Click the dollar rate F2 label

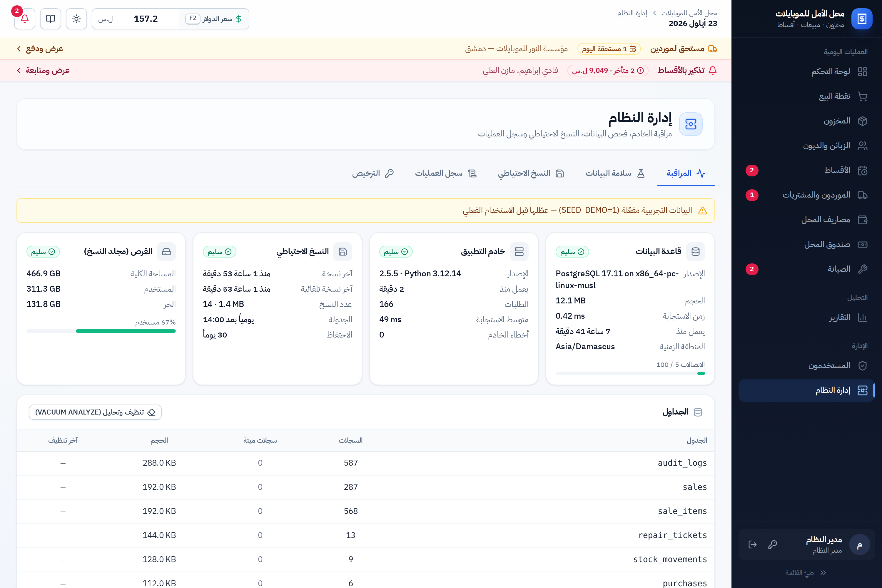(x=192, y=18)
